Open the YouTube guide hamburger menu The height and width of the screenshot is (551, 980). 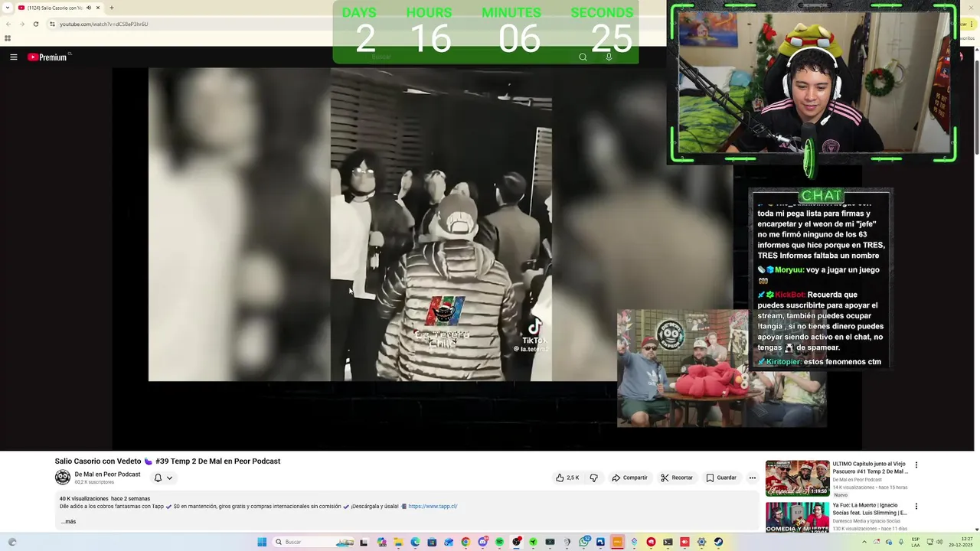13,57
